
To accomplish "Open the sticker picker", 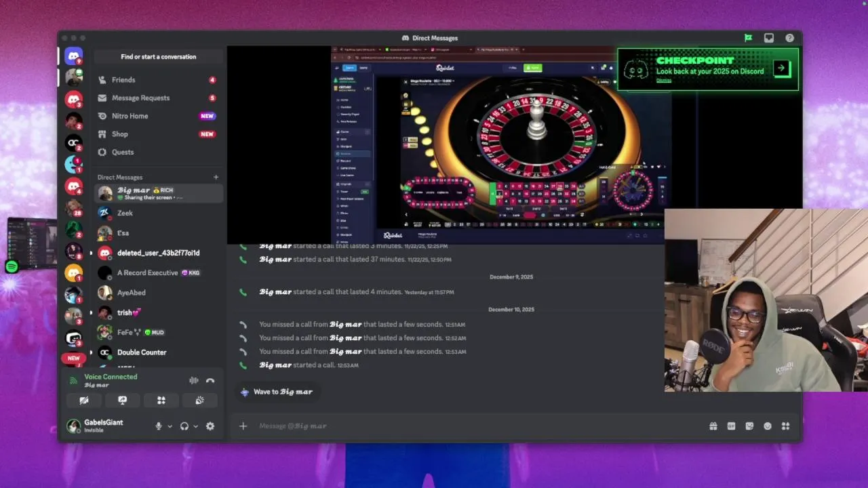I will point(749,426).
